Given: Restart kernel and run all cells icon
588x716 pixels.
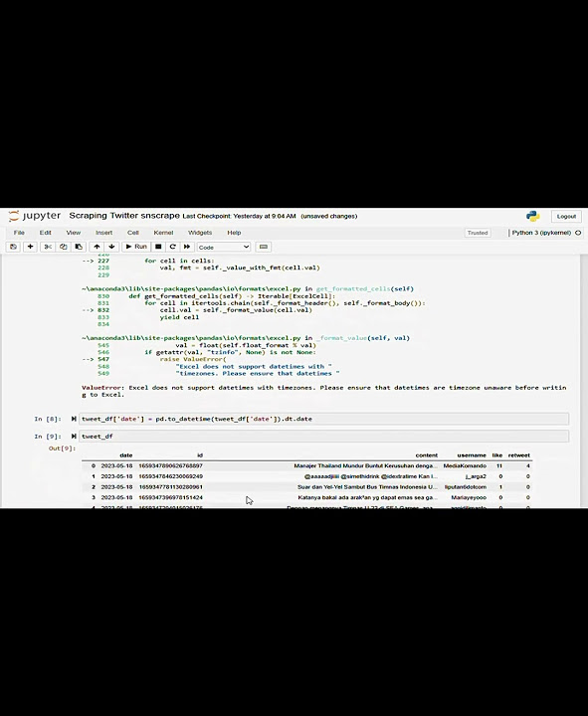Looking at the screenshot, I should tap(187, 247).
